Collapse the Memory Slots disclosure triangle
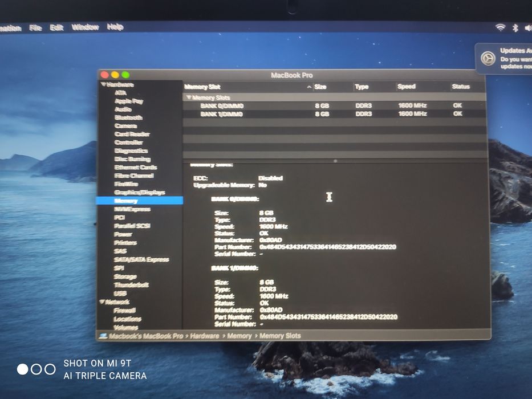 pyautogui.click(x=189, y=97)
